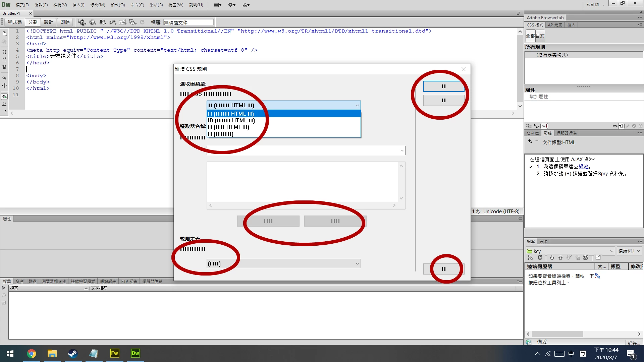Click the Open Documents icon in coding toolbar
Viewport: 644px width, 362px height.
pyautogui.click(x=4, y=34)
